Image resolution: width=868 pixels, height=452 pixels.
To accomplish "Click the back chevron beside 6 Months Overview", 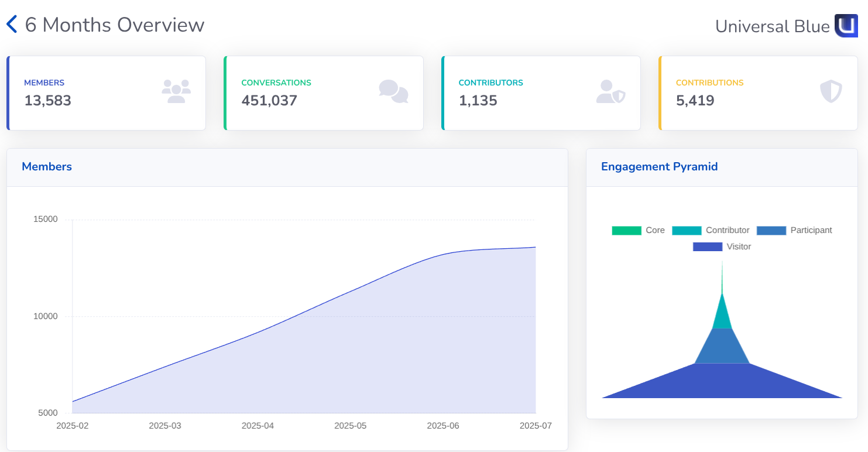I will point(12,25).
